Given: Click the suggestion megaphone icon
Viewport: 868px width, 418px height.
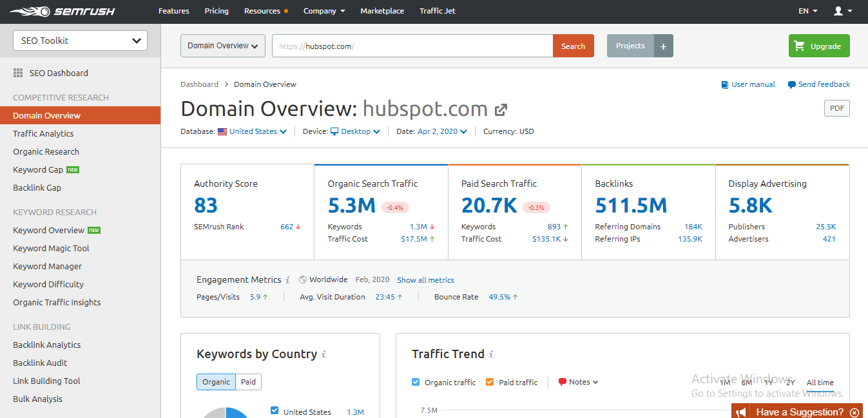Looking at the screenshot, I should tap(742, 412).
